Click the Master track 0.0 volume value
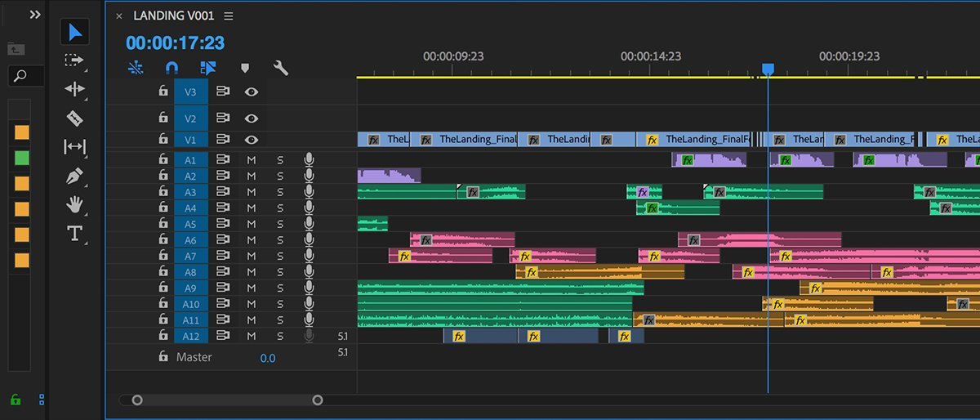Viewport: 980px width, 420px height. (x=268, y=358)
